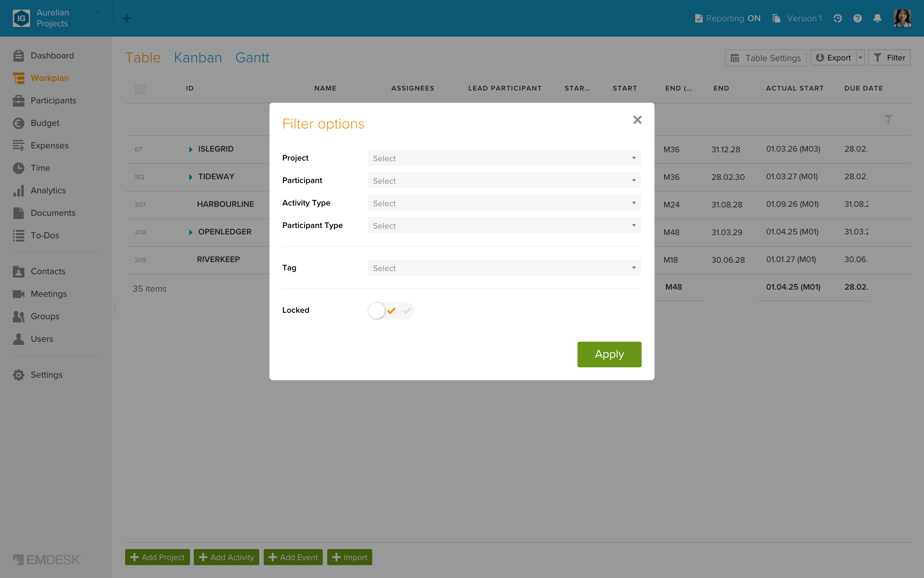Open Contacts icon in sidebar
The image size is (924, 578).
[x=18, y=271]
